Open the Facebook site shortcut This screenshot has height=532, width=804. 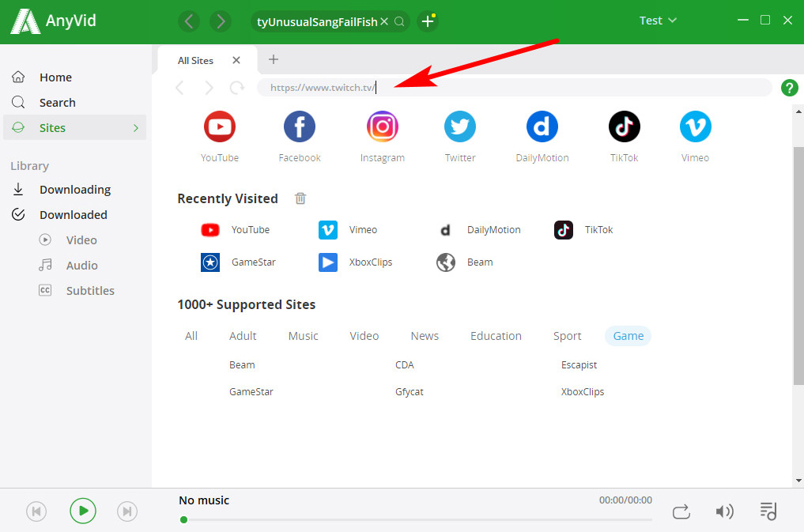coord(300,126)
